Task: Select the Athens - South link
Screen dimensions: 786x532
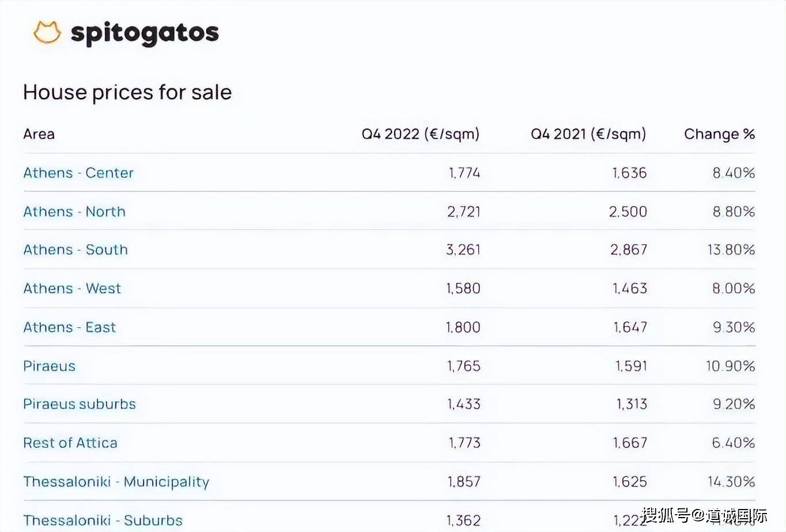Action: [x=75, y=250]
